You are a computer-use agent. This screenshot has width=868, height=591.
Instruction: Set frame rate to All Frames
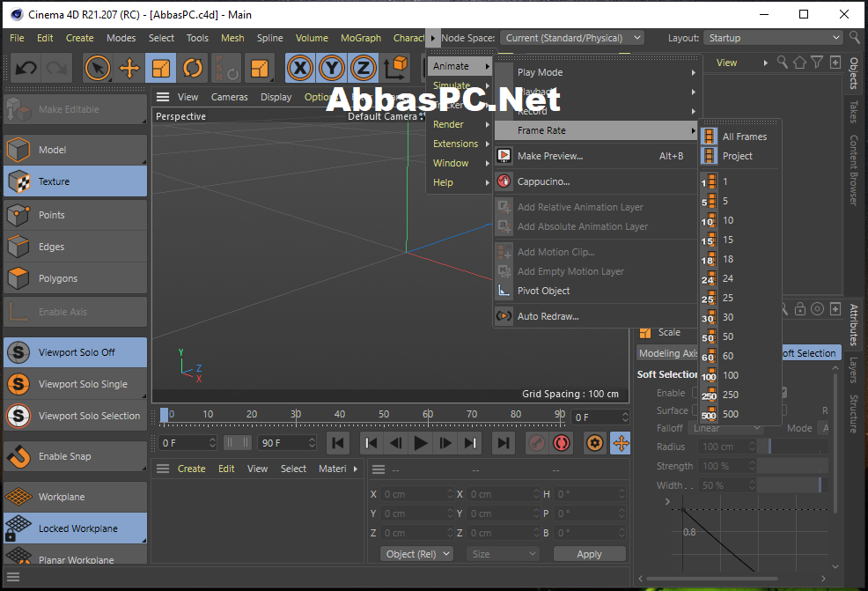point(739,137)
